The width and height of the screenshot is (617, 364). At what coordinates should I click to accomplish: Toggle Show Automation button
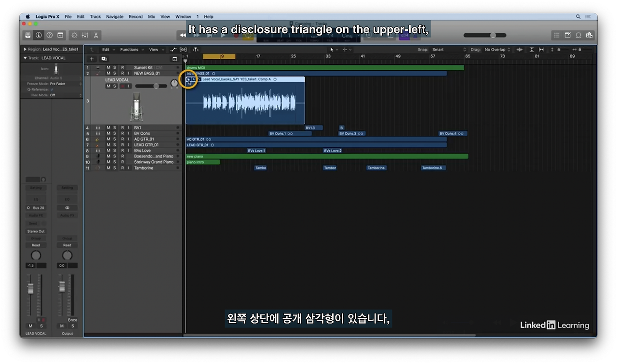[174, 50]
